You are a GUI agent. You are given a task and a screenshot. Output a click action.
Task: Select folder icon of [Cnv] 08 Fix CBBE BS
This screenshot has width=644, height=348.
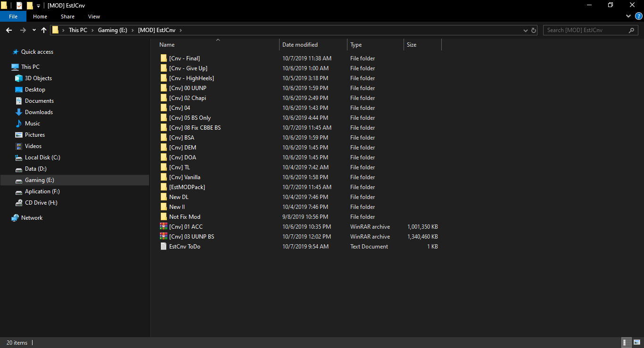[x=164, y=128]
